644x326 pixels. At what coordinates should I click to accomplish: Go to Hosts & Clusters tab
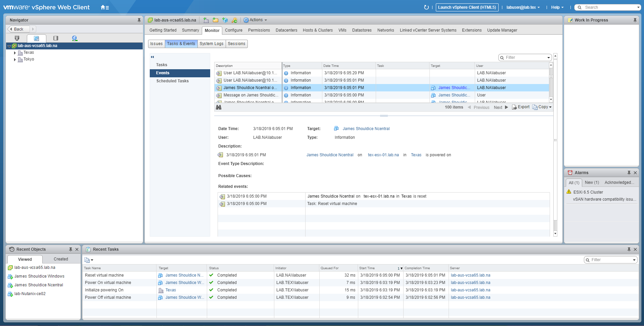[318, 30]
